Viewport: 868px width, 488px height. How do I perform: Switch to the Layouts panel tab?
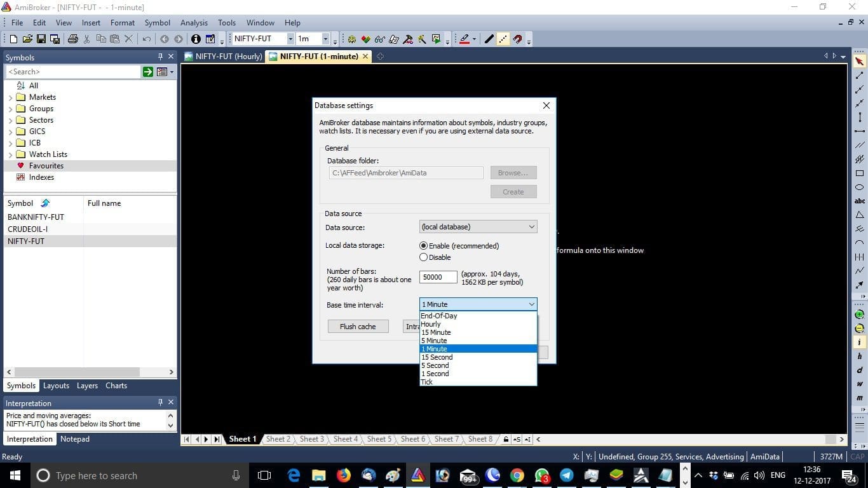coord(56,386)
